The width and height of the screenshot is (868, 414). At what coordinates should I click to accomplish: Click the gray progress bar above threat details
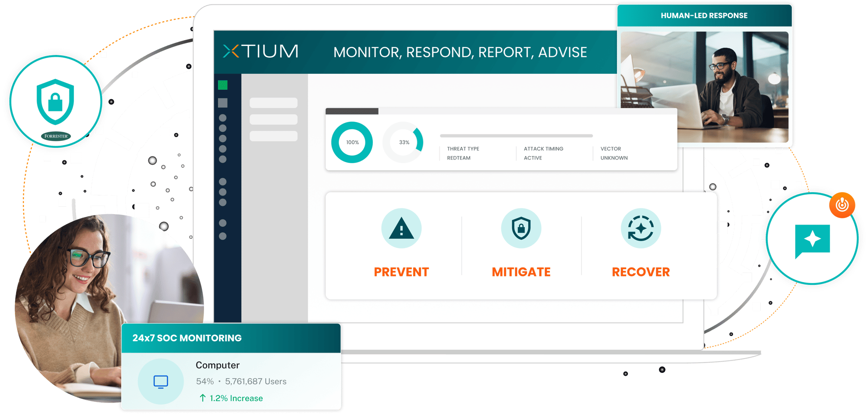[516, 136]
